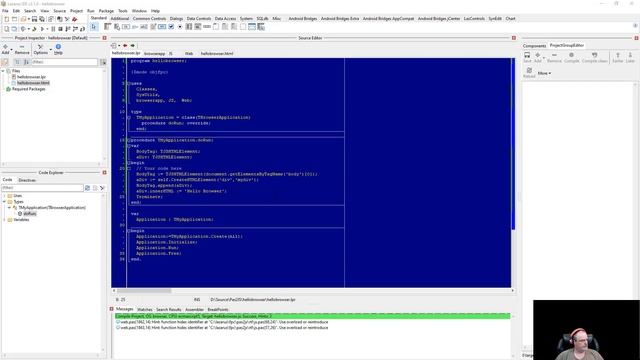Click the Later arrow in ProjectGroupEditor toolbar
This screenshot has height=360, width=640.
coord(630,57)
